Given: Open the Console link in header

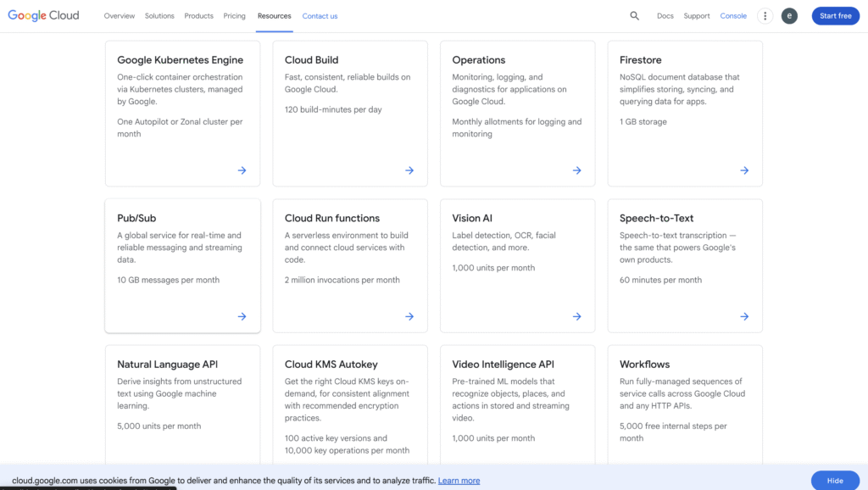Looking at the screenshot, I should [733, 16].
